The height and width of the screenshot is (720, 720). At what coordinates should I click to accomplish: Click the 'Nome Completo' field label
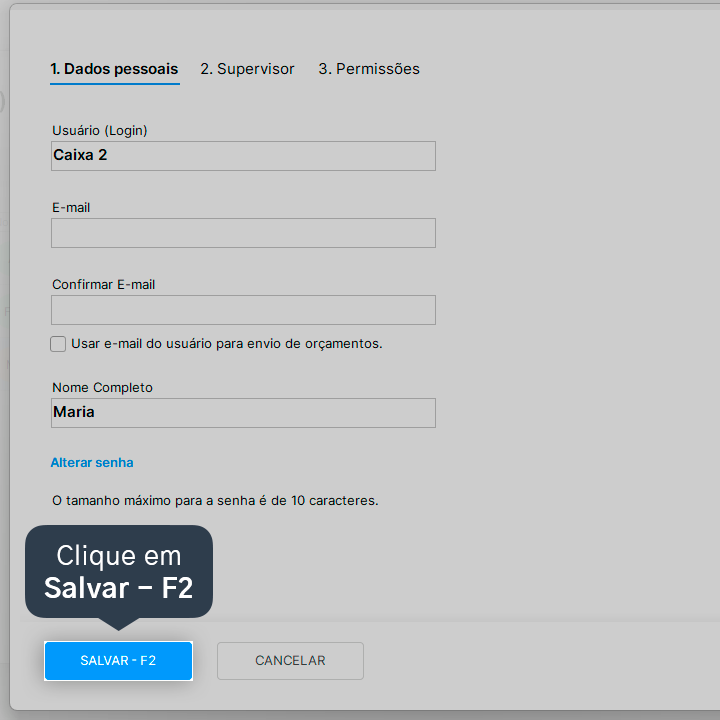coord(102,388)
